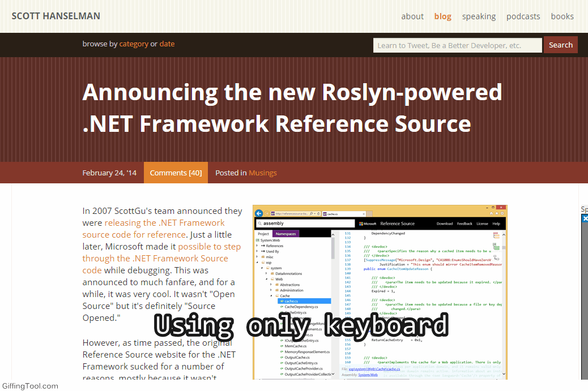Browse posts by category link
588x391 pixels.
point(134,44)
